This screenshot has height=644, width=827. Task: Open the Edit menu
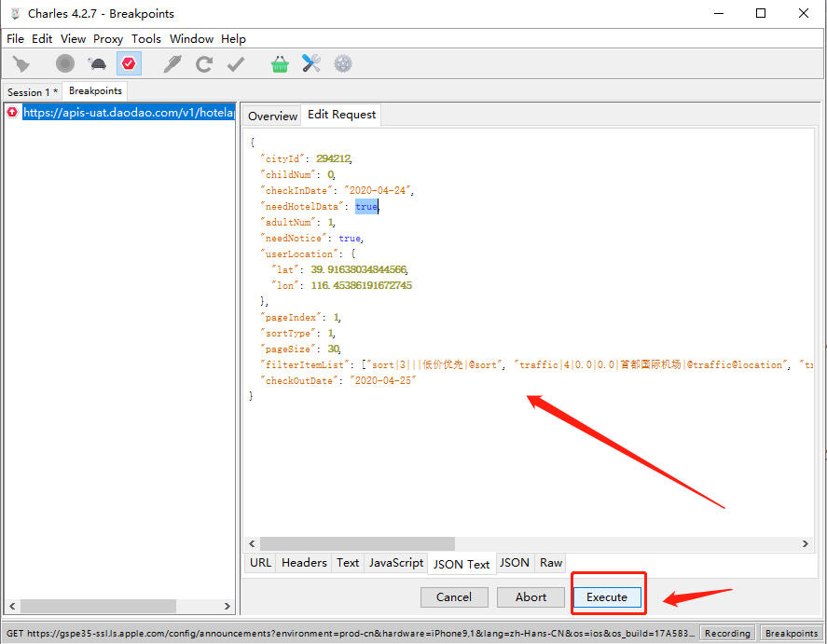pos(42,39)
